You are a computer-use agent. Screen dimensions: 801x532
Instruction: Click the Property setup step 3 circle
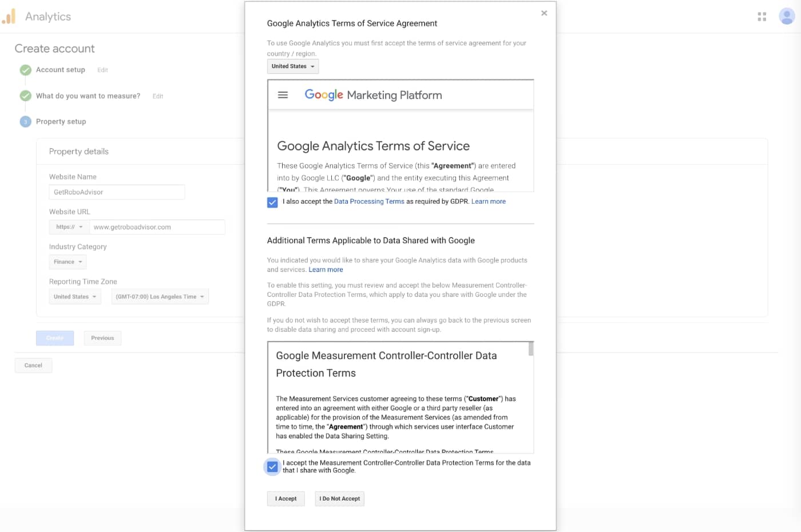pos(26,122)
